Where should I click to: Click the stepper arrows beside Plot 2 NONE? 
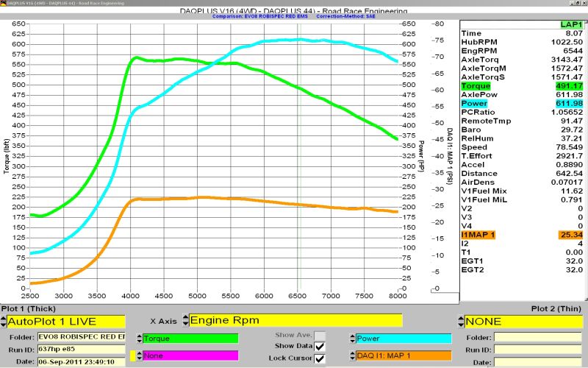459,322
